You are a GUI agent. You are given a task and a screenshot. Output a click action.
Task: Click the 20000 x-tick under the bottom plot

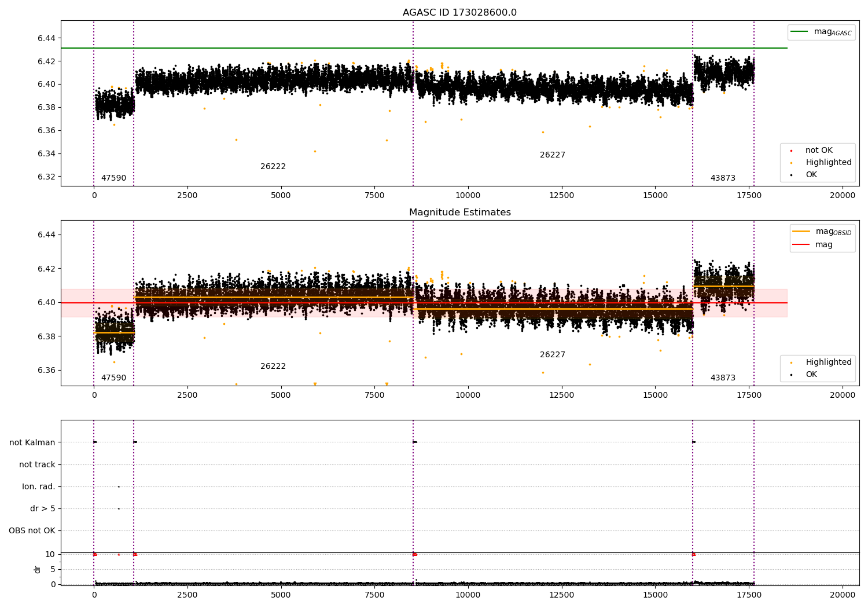[842, 595]
